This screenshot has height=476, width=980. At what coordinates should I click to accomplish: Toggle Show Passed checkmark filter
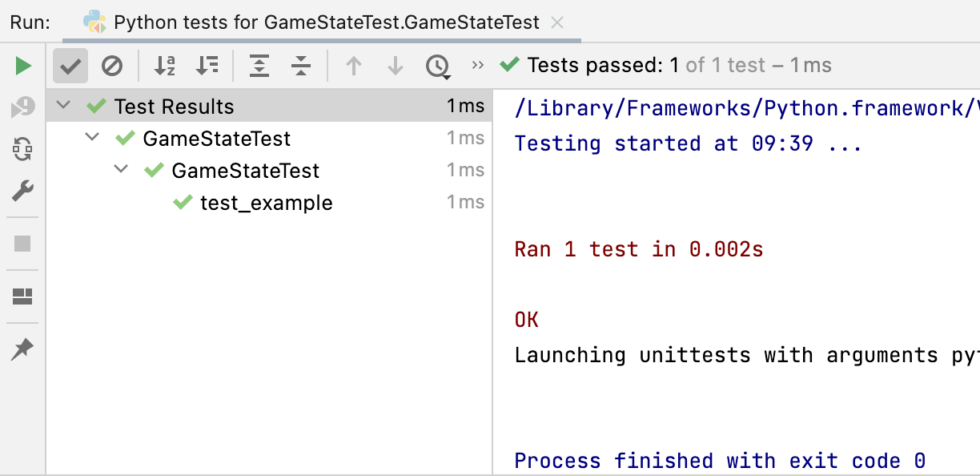point(70,66)
